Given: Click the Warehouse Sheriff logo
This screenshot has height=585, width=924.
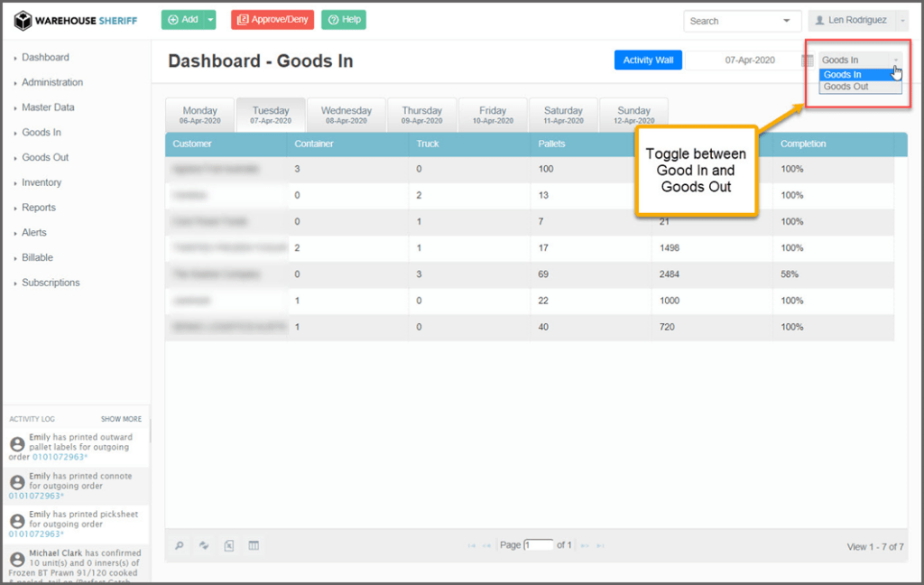Looking at the screenshot, I should coord(76,20).
